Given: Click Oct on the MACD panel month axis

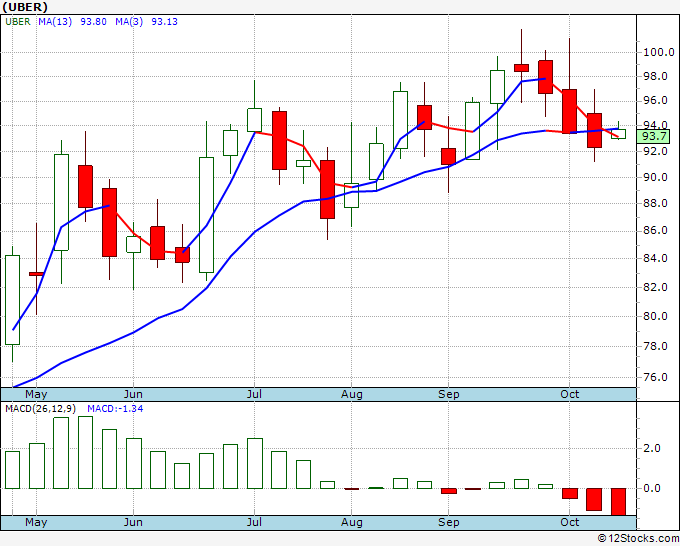Looking at the screenshot, I should [x=569, y=522].
